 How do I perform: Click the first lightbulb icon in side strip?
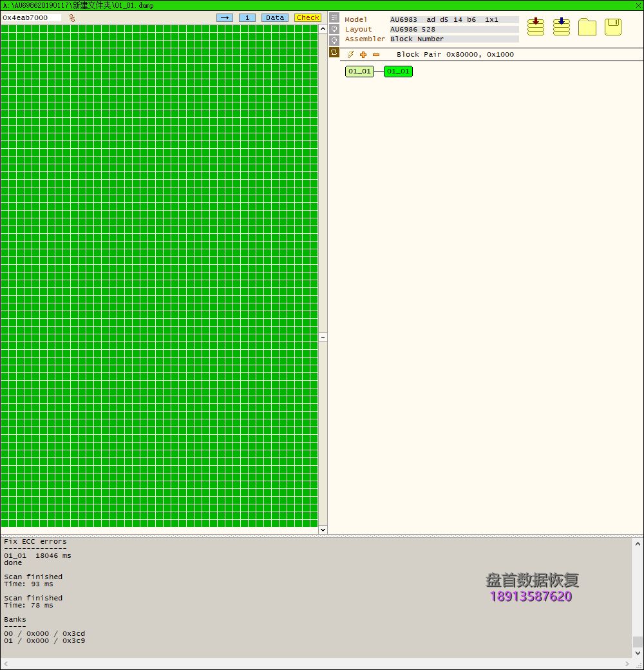tap(334, 29)
